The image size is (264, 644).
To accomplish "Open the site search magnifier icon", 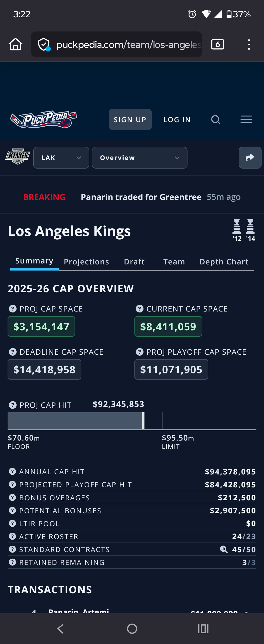I will pyautogui.click(x=215, y=120).
